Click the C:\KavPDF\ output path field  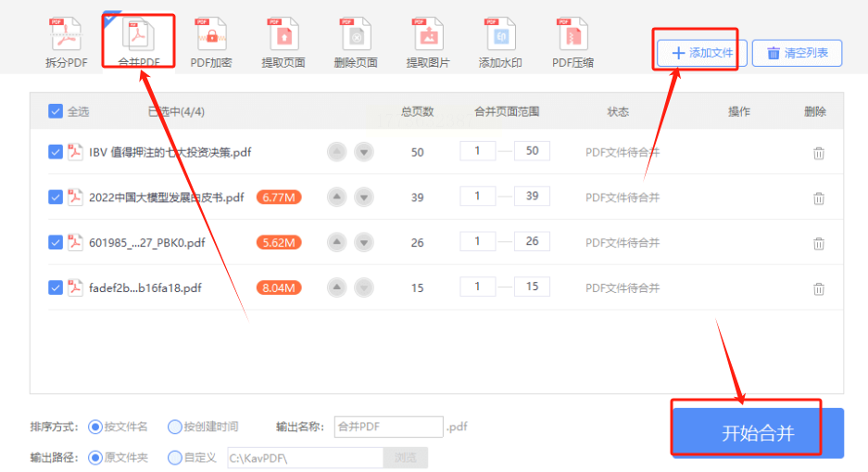[x=305, y=457]
